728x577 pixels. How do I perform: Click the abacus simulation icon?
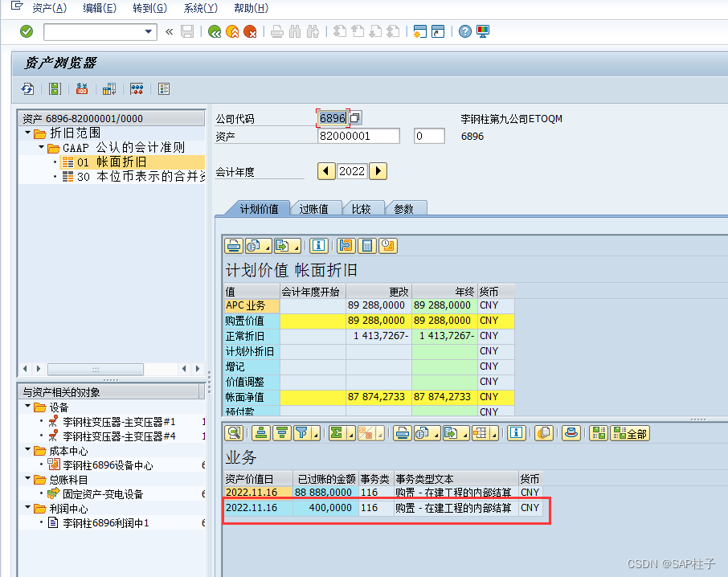[137, 88]
